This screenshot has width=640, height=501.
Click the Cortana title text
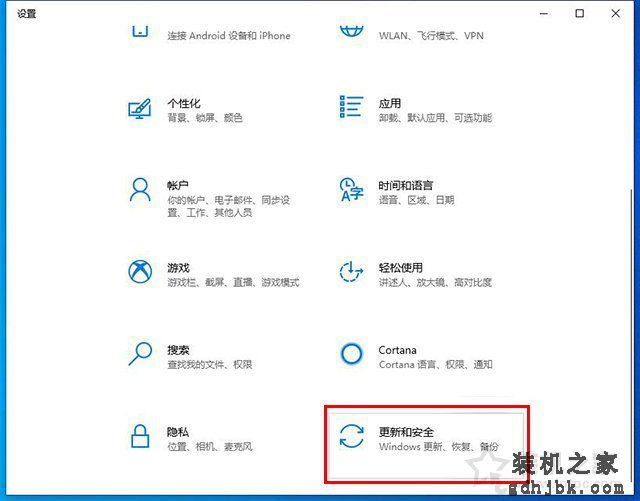[398, 350]
